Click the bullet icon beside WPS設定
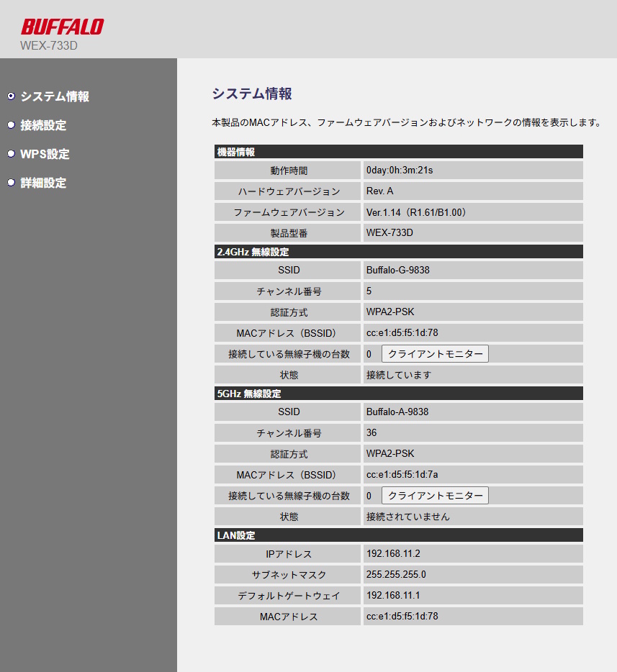 [11, 154]
